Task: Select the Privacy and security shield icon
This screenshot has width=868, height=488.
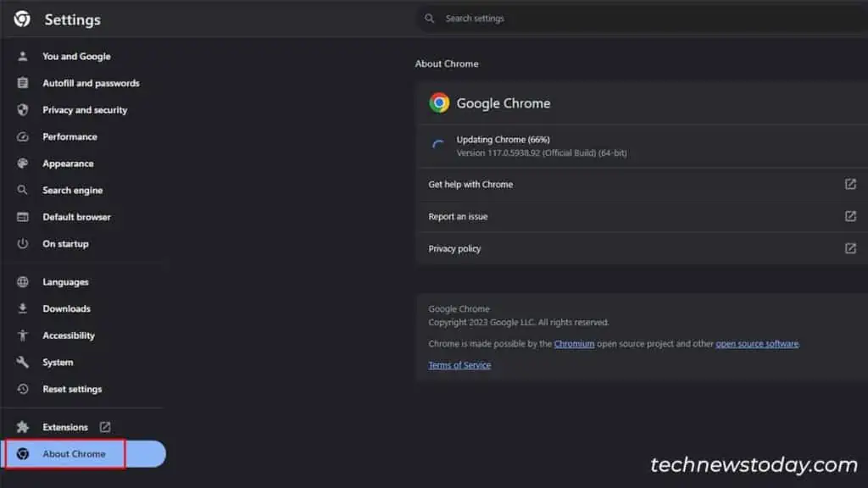Action: (21, 110)
